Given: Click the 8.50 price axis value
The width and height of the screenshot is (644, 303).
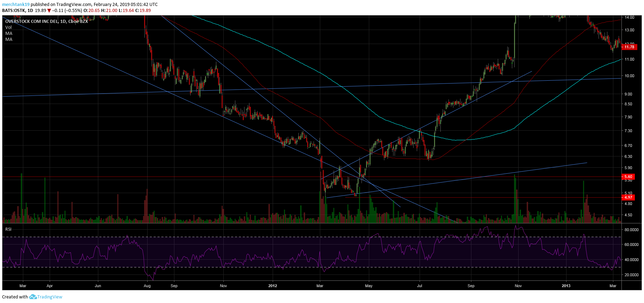Looking at the screenshot, I should pyautogui.click(x=628, y=104).
